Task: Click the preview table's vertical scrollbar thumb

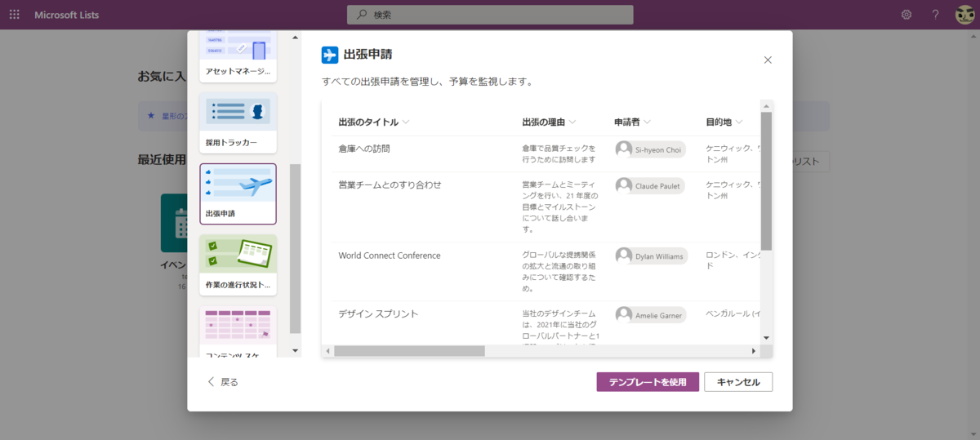Action: [x=766, y=180]
